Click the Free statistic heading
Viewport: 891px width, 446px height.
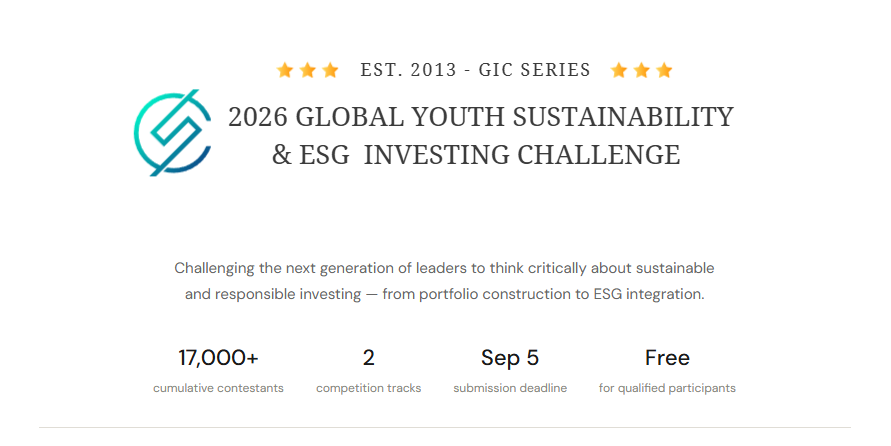pos(667,358)
